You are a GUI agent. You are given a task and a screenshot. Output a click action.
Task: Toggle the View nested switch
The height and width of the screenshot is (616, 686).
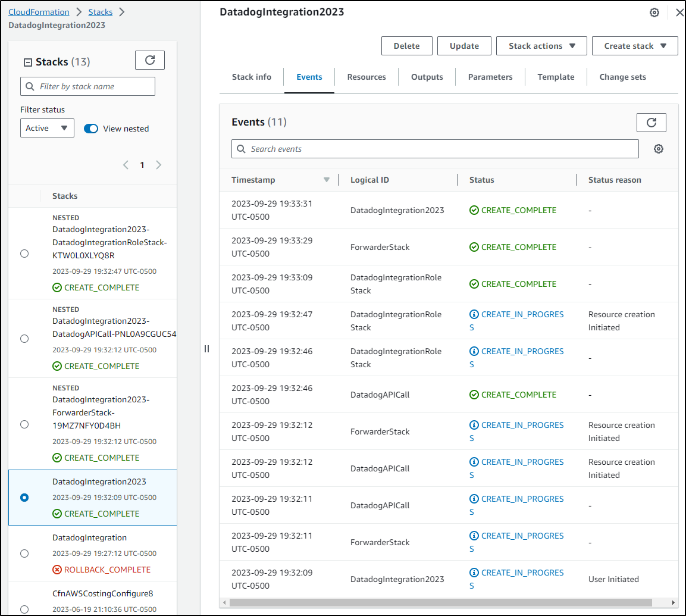coord(91,129)
